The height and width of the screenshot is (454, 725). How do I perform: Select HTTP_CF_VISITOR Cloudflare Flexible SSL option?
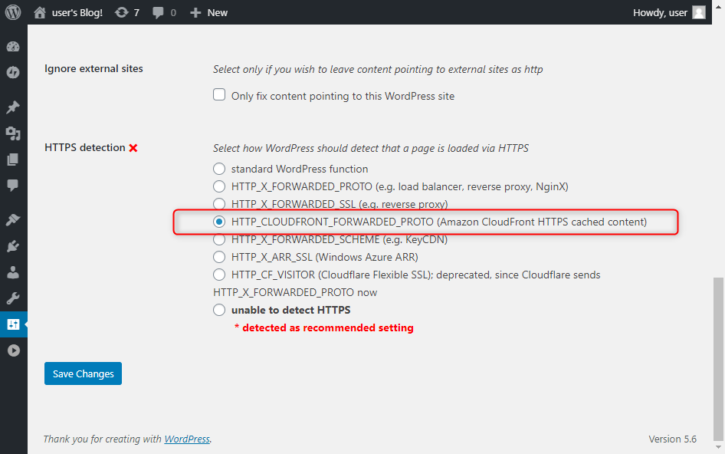click(x=219, y=275)
